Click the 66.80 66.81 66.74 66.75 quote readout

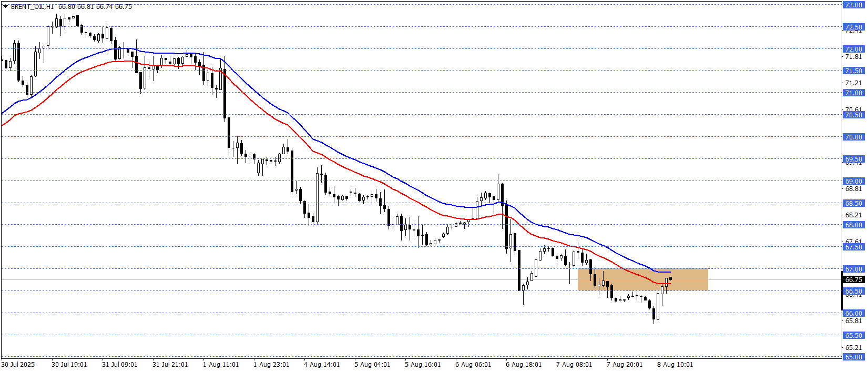point(95,7)
